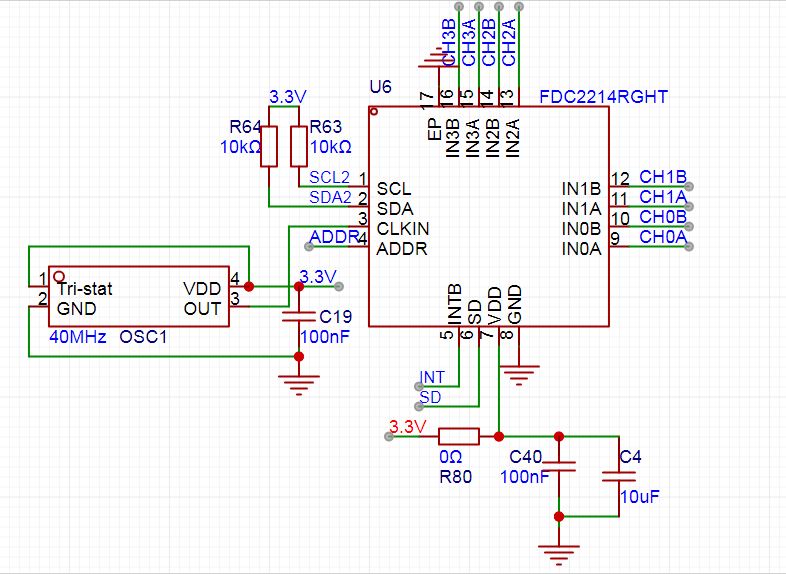Select the R80 0Ω resistor symbol
The image size is (786, 574).
coord(459,436)
